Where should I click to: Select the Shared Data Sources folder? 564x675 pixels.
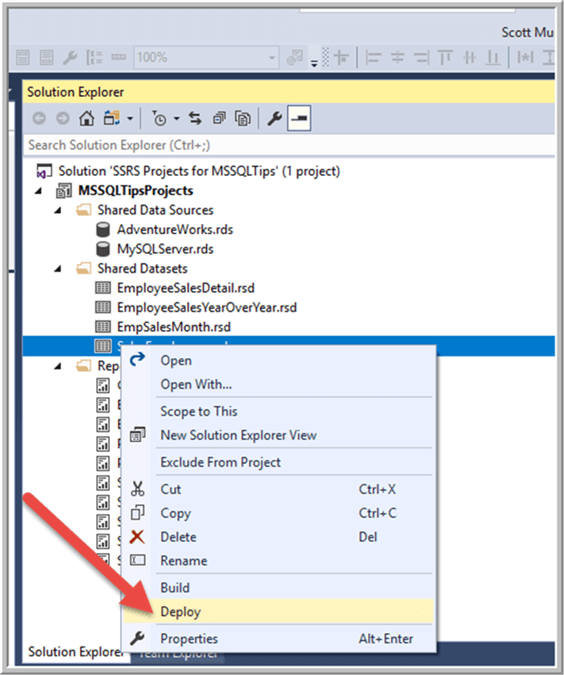point(155,210)
